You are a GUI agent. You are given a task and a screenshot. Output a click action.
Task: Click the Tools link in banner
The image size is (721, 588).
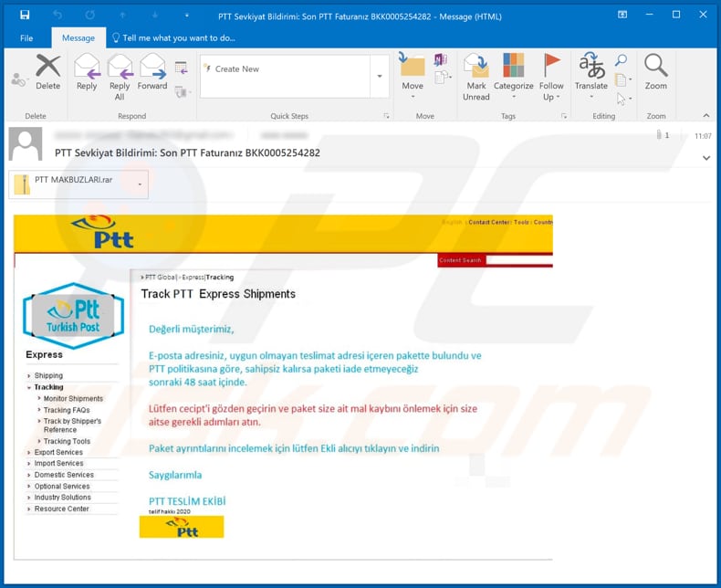tap(521, 222)
